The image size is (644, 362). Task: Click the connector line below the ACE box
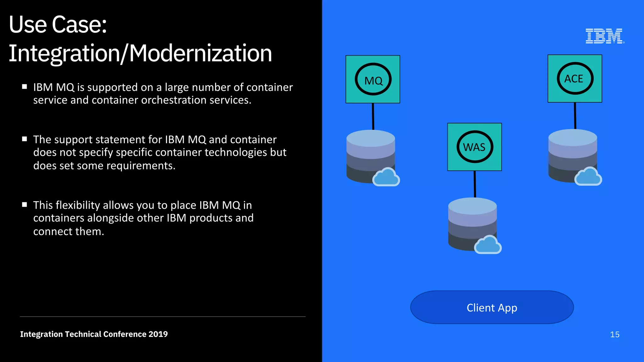click(x=575, y=116)
